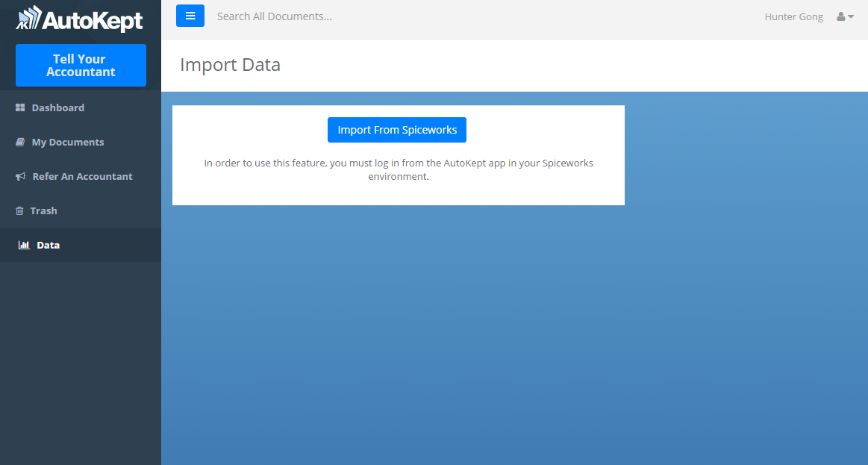Click Import From Spiceworks button
The image size is (868, 465).
point(397,130)
